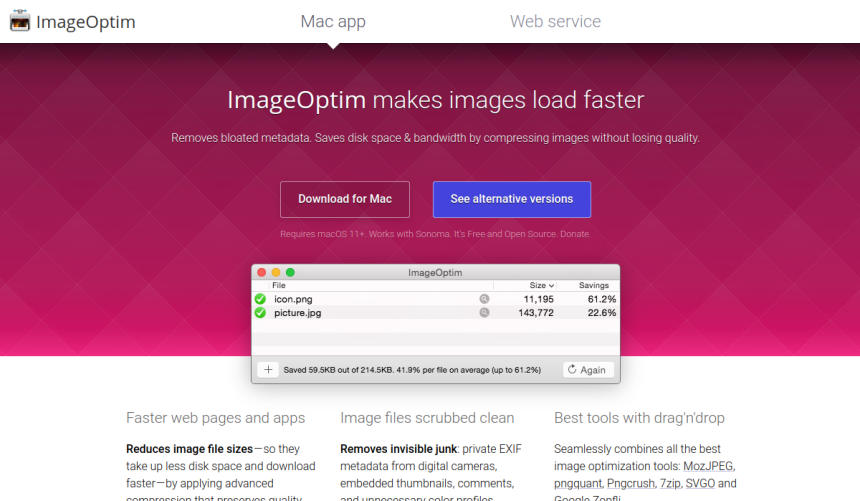Click the Open Source link text
The height and width of the screenshot is (501, 860).
coord(530,234)
